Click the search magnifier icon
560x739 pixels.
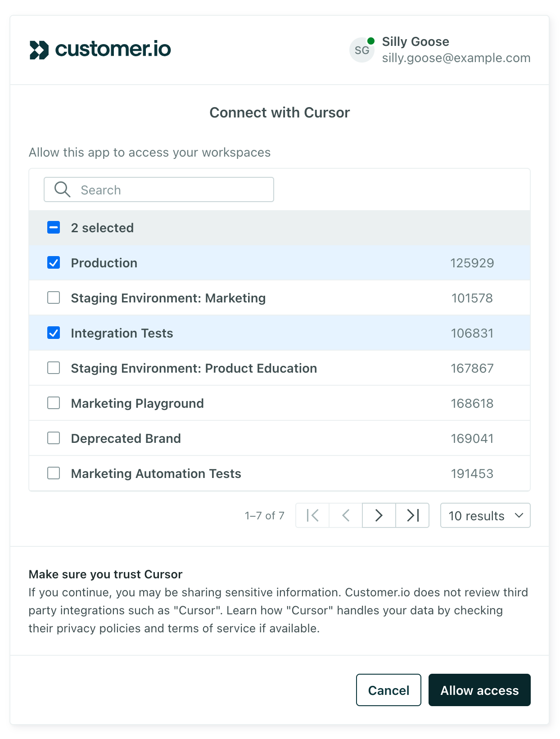click(x=62, y=189)
